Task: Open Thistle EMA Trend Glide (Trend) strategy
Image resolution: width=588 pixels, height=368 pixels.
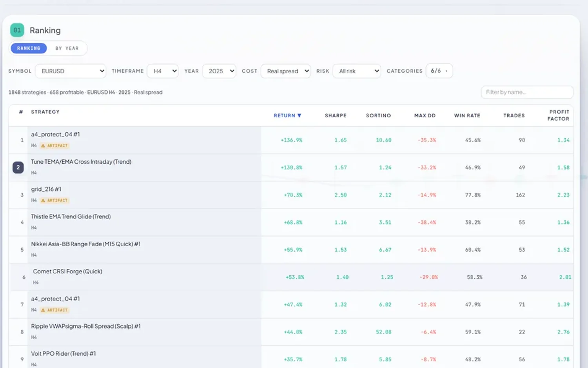Action: pos(71,217)
